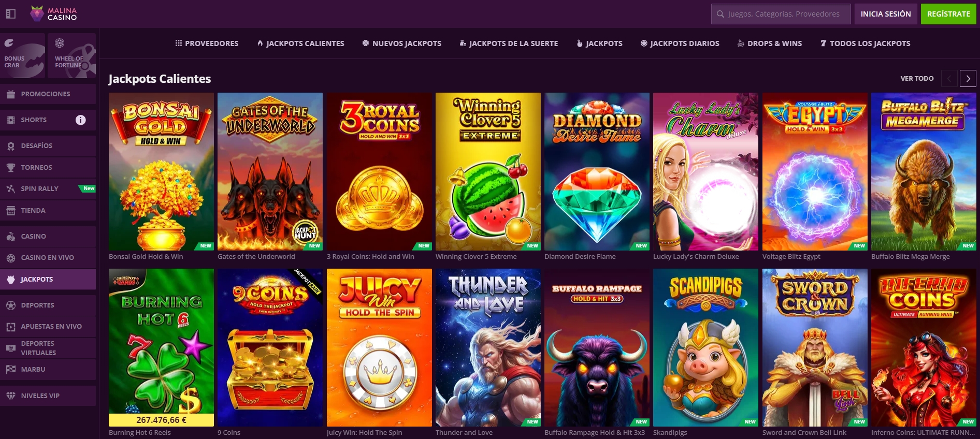Collapse the sidebar with the panel icon
The width and height of the screenshot is (980, 439).
tap(11, 14)
